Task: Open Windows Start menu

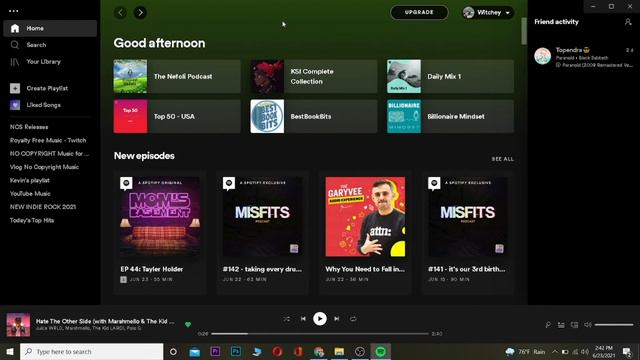Action: coord(10,351)
